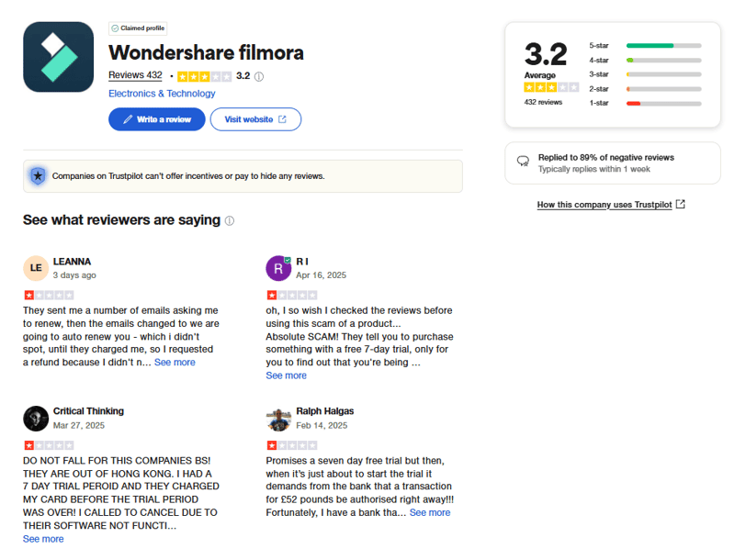Click the LEANNA reviewer avatar
Screen dimensions: 735x560
36,268
